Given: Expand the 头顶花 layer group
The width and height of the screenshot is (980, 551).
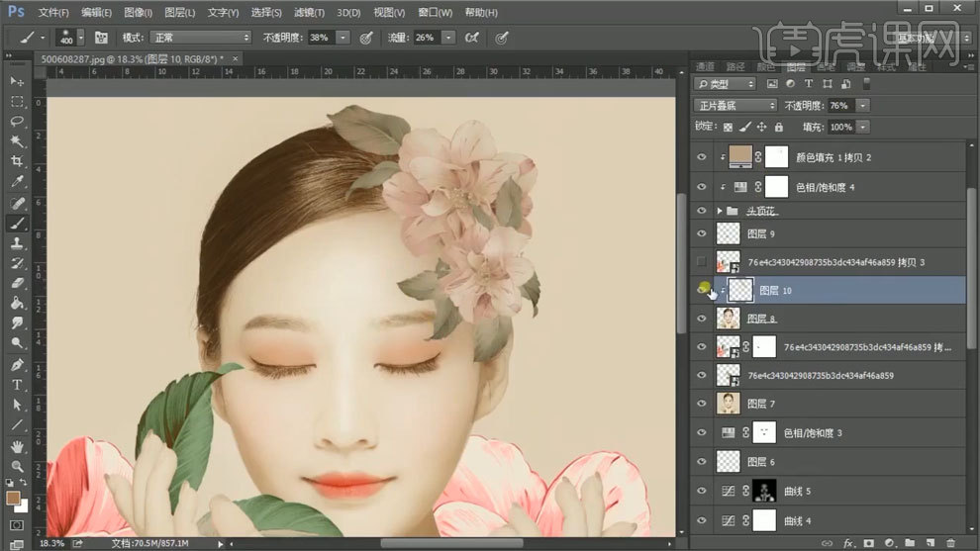Looking at the screenshot, I should pyautogui.click(x=720, y=211).
